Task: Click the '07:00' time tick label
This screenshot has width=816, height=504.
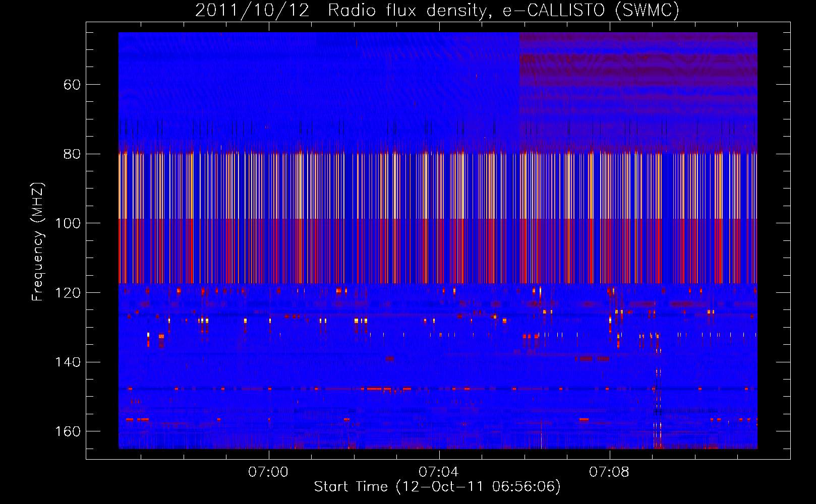Action: coord(268,472)
